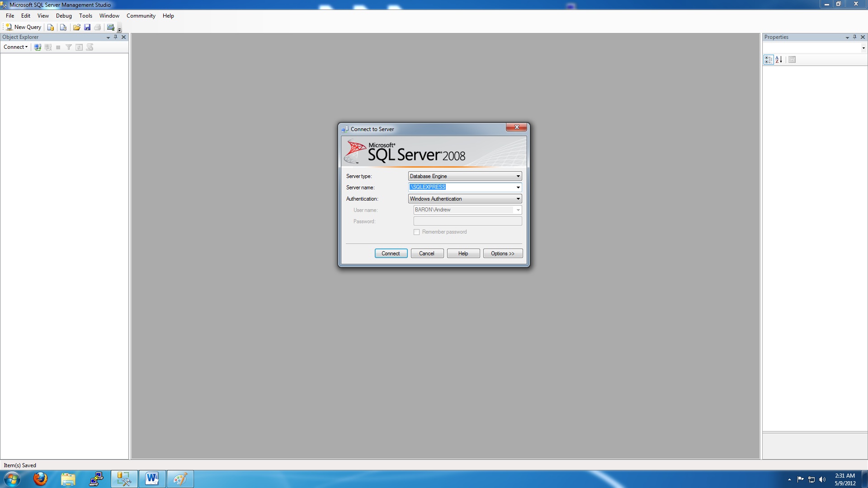Expand the Authentication dropdown
The height and width of the screenshot is (488, 868).
click(518, 199)
